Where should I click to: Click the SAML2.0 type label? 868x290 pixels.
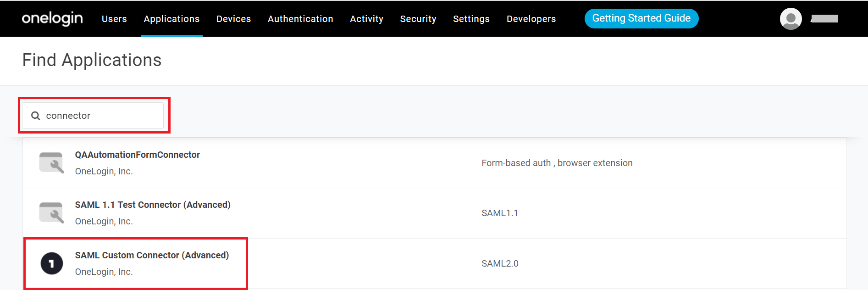click(x=500, y=263)
